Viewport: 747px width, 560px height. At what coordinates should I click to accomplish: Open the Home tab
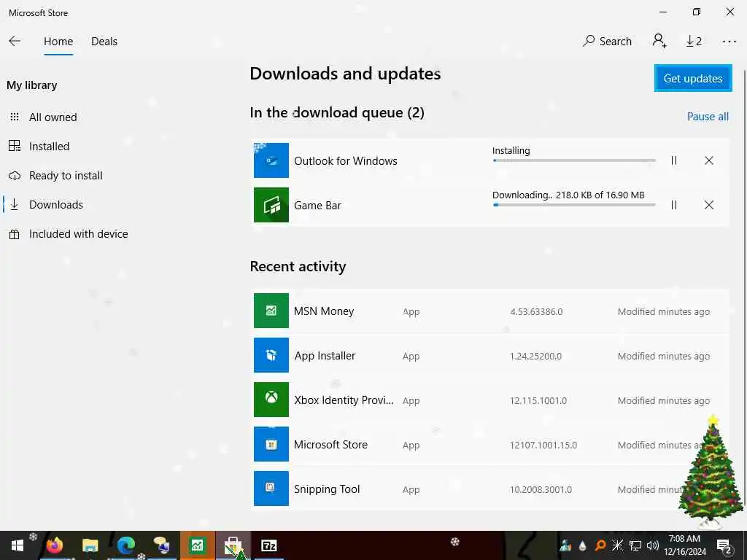[x=58, y=42]
